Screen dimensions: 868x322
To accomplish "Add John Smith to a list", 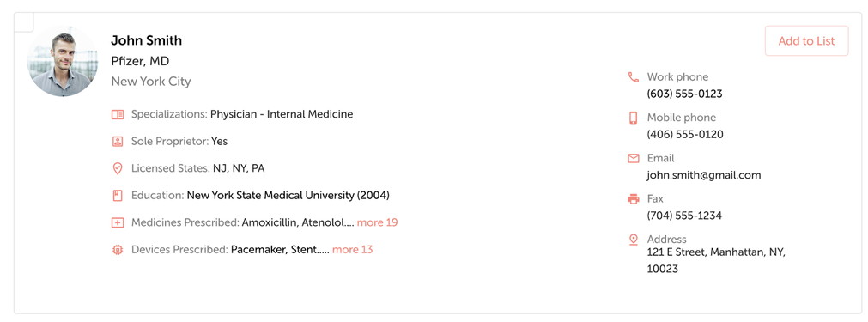I will (806, 41).
